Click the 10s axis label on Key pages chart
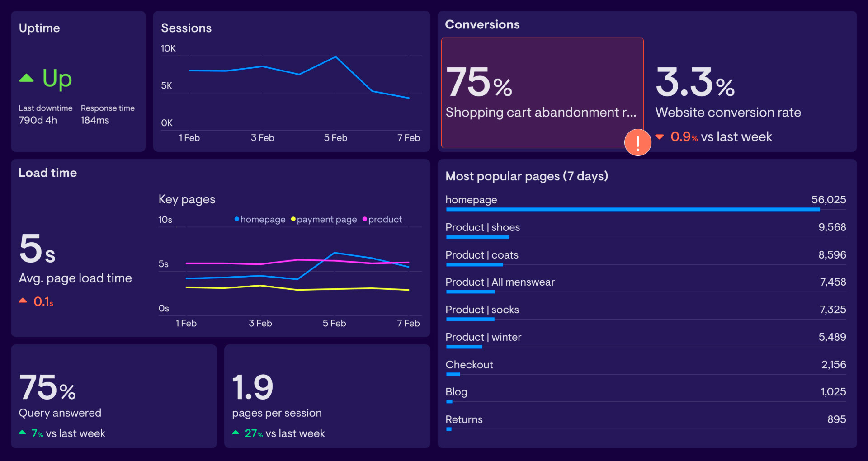 tap(165, 220)
